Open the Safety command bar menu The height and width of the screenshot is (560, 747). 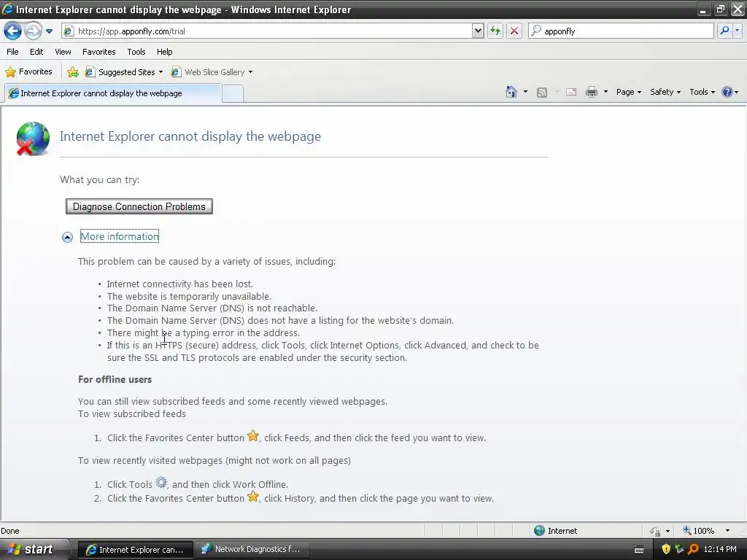pyautogui.click(x=665, y=92)
